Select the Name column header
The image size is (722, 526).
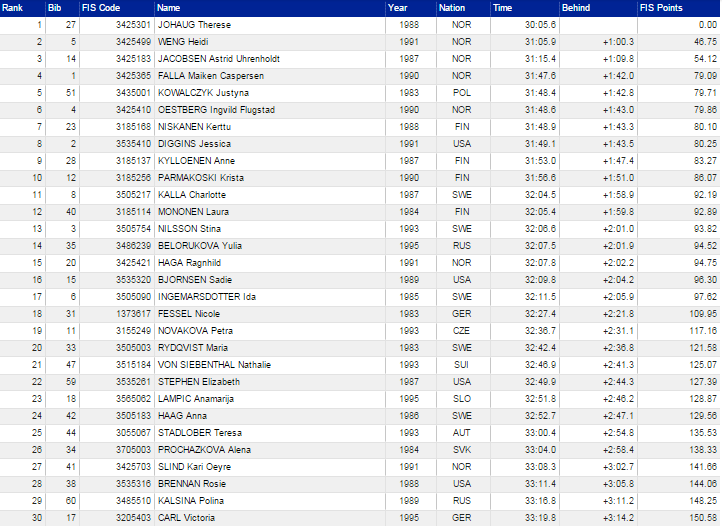[169, 8]
